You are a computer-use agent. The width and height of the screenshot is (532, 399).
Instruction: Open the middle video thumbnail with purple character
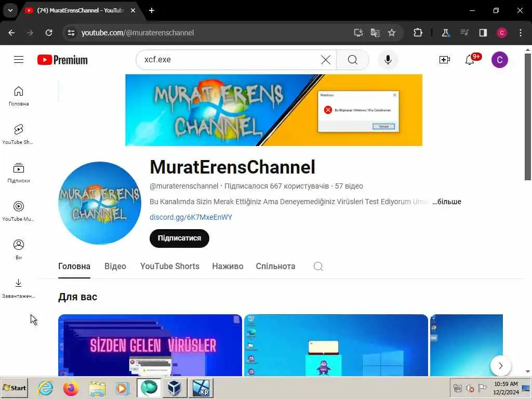336,345
